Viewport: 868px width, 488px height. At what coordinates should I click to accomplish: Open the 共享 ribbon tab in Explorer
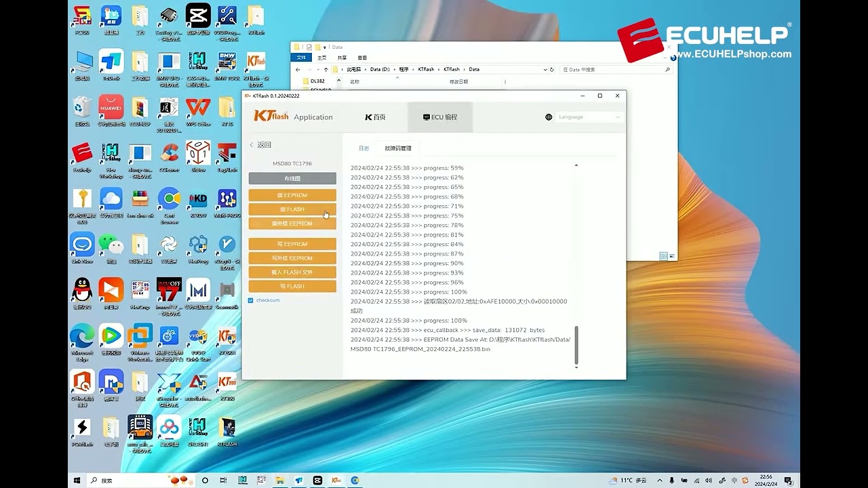[x=342, y=58]
